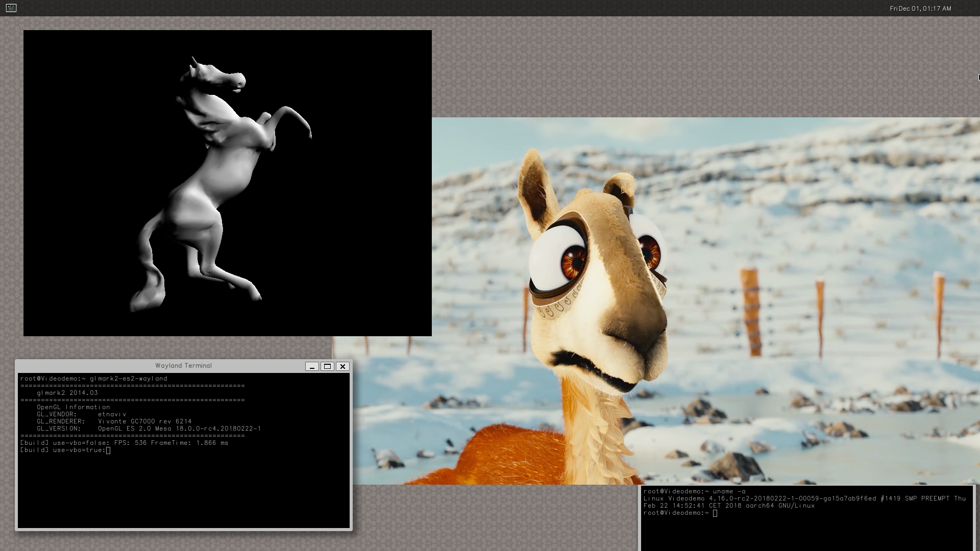Minimize the Wayland Terminal window
Screen dimensions: 980x551
(312, 366)
